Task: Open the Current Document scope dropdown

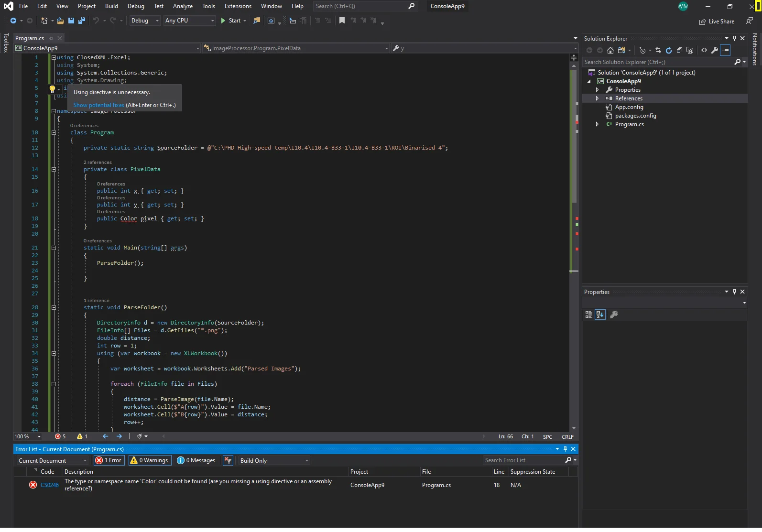Action: pos(53,460)
